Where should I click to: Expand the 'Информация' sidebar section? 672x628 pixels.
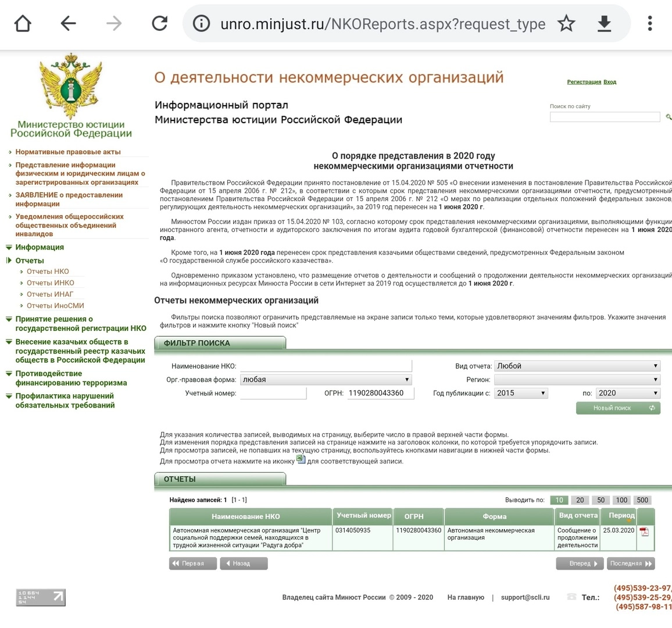(40, 247)
